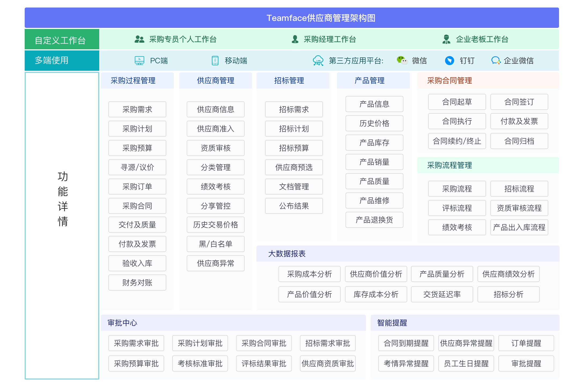The image size is (588, 386).
Task: Click the 采购合同管理 red heading
Action: click(450, 80)
